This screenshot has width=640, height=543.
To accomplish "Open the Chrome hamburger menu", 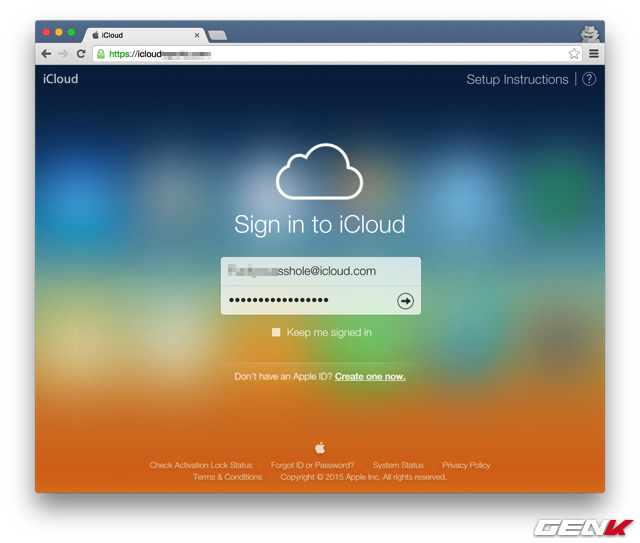I will click(594, 53).
